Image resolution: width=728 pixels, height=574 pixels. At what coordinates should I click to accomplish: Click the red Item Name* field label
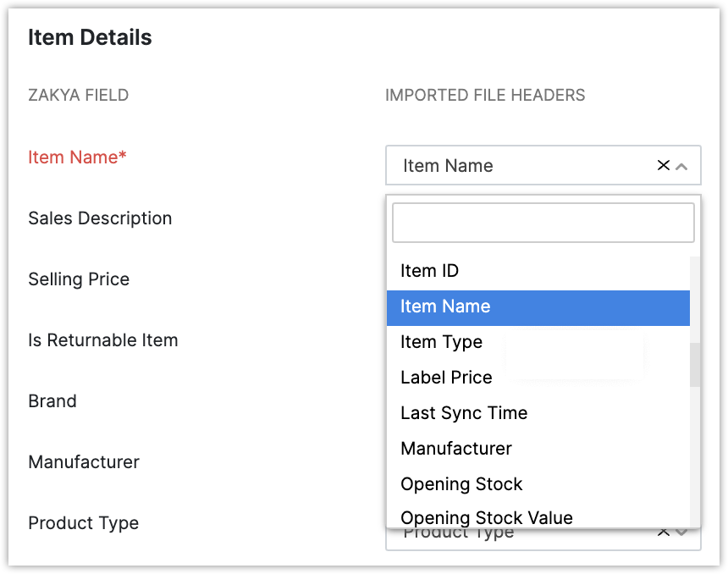click(x=77, y=157)
